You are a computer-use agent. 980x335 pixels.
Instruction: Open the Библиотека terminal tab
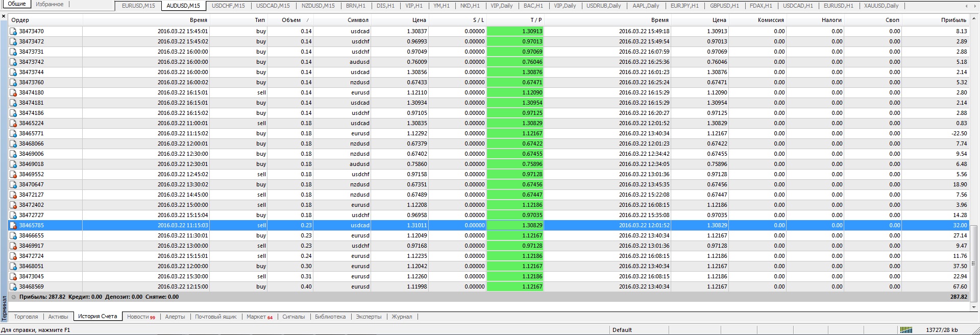click(x=330, y=317)
